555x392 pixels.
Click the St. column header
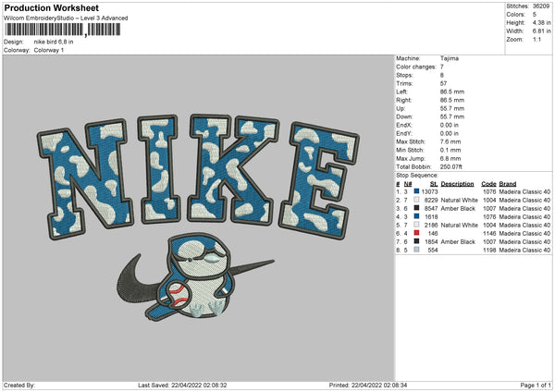432,183
